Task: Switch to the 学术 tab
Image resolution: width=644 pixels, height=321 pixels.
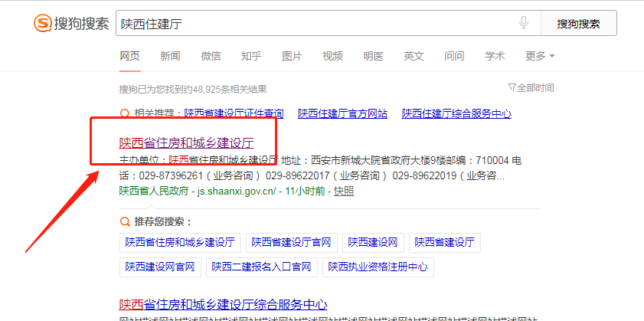Action: pyautogui.click(x=495, y=56)
